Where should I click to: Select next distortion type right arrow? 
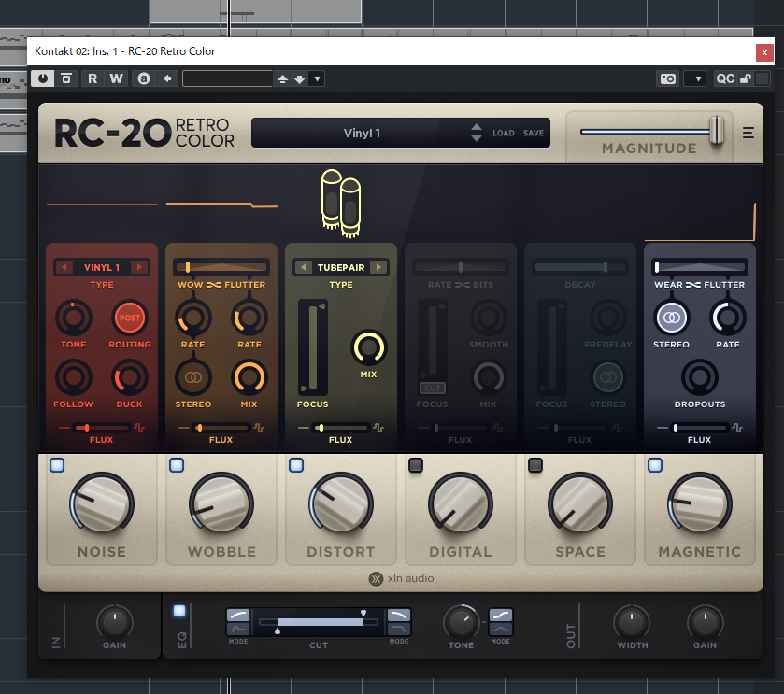(379, 267)
